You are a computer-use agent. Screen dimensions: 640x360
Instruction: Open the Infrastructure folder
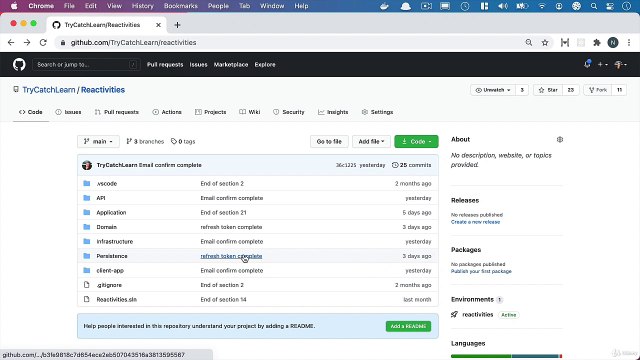coord(115,241)
